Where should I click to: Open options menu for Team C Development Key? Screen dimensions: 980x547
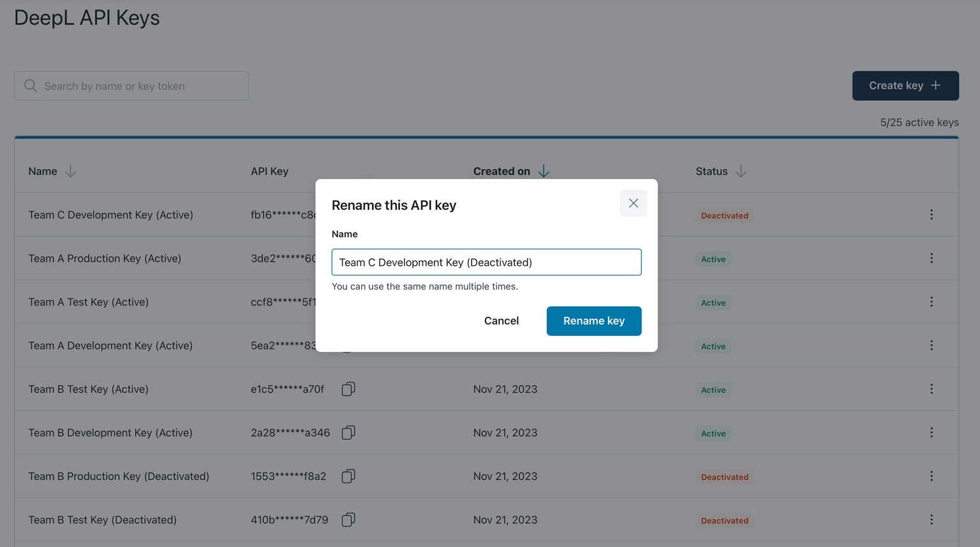(932, 215)
